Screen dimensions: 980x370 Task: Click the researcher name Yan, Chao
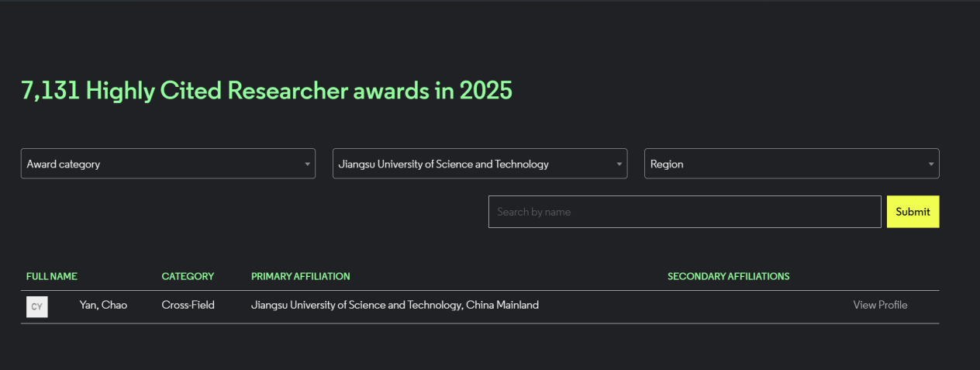(x=103, y=305)
